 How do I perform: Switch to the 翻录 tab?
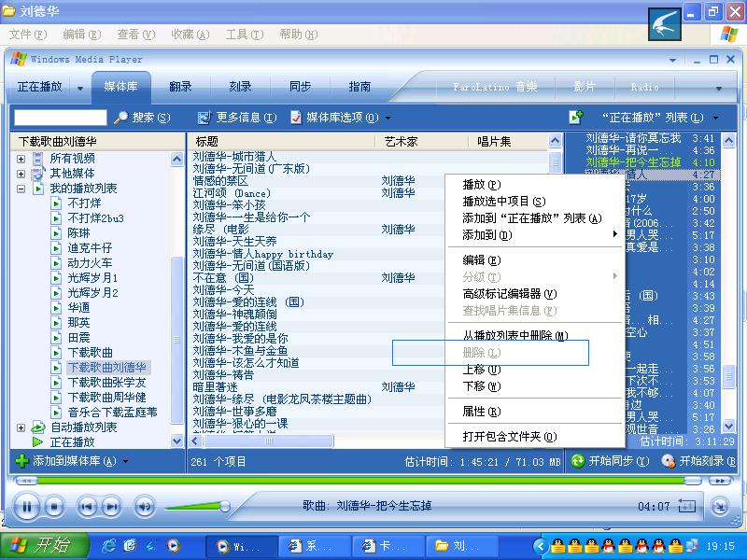[180, 87]
